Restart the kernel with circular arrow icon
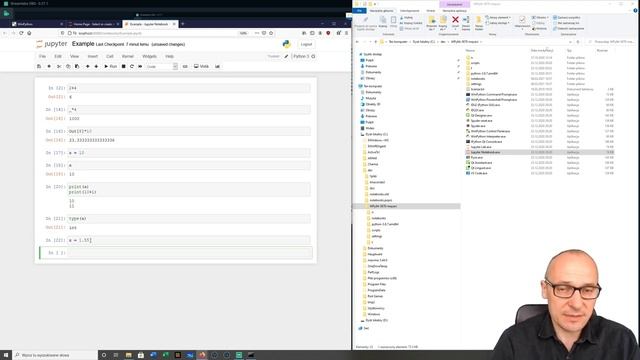The image size is (640, 360). (132, 66)
